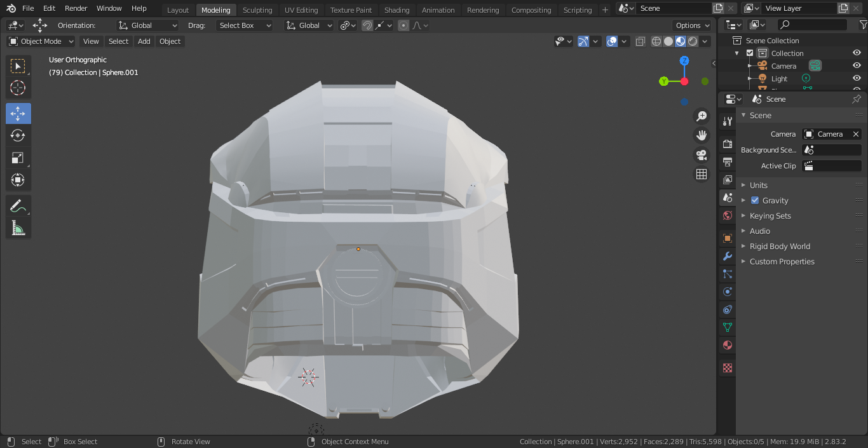
Task: Select the Move tool in toolbar
Action: point(18,114)
